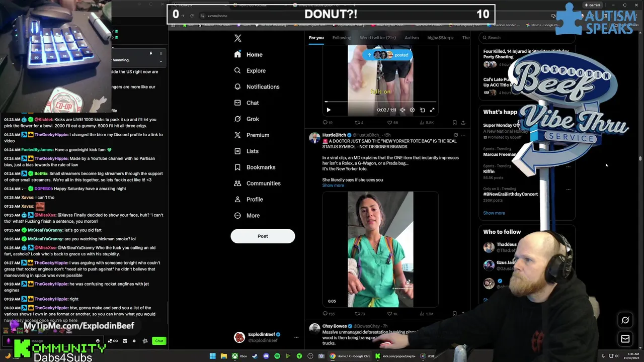Send message with green Chat button

pyautogui.click(x=159, y=341)
